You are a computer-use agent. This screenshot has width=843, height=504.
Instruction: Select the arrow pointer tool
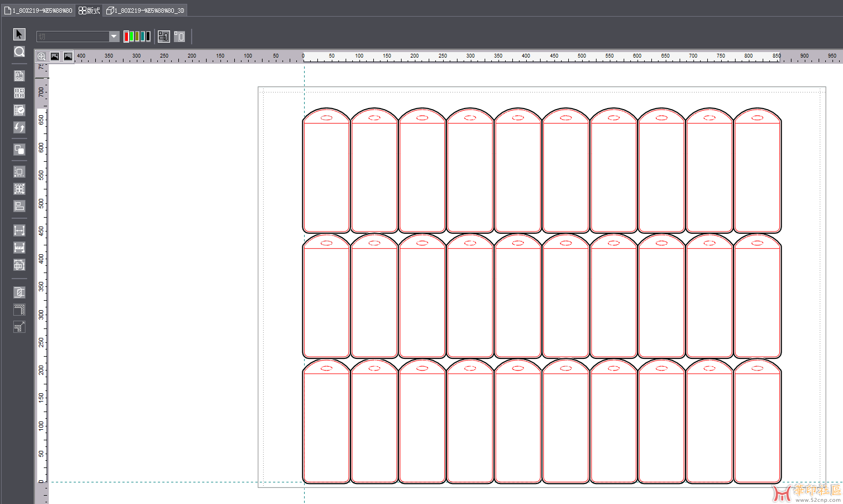19,34
